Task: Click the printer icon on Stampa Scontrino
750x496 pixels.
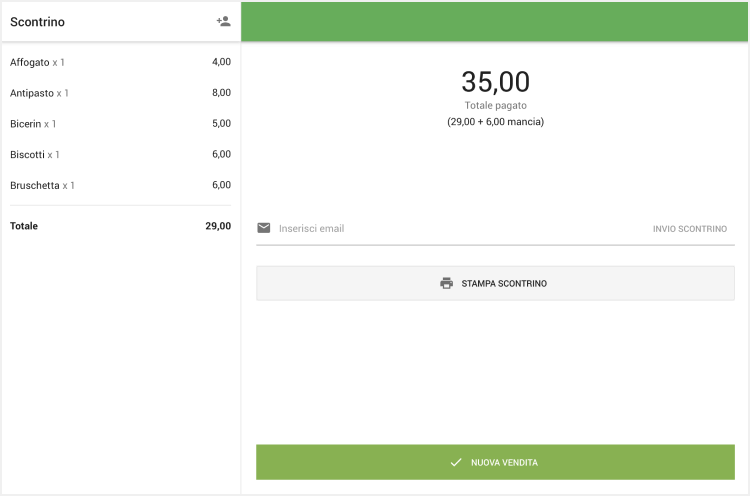Action: click(x=447, y=283)
